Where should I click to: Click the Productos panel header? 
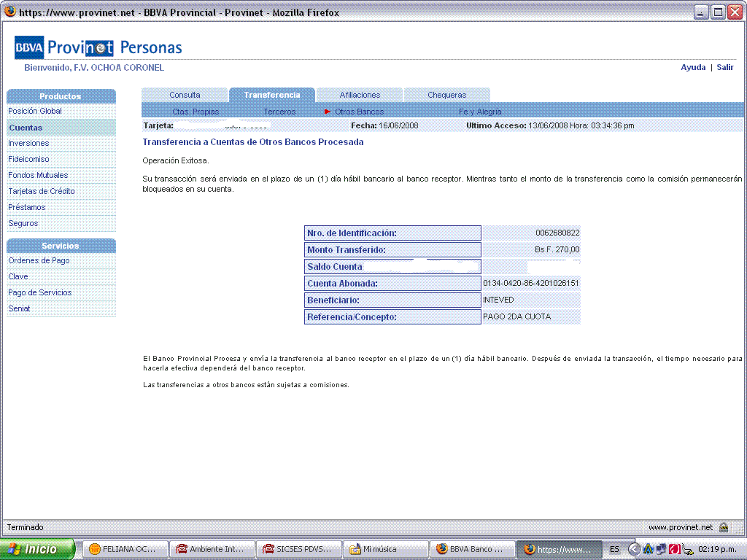click(61, 96)
